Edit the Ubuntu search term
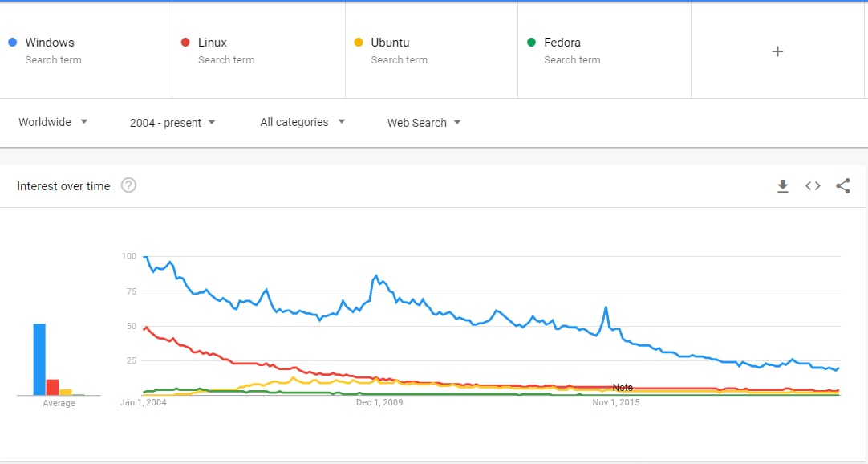 click(390, 43)
